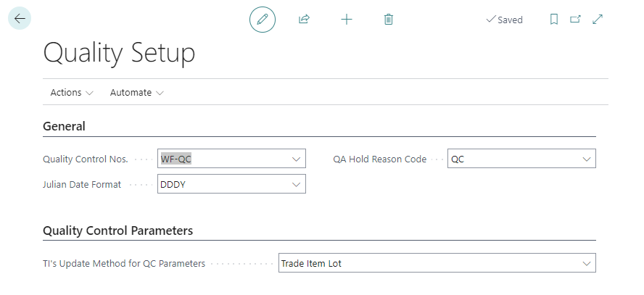Expand the Quality Control Nos. dropdown arrow
Viewport: 644px width, 295px height.
tap(296, 159)
